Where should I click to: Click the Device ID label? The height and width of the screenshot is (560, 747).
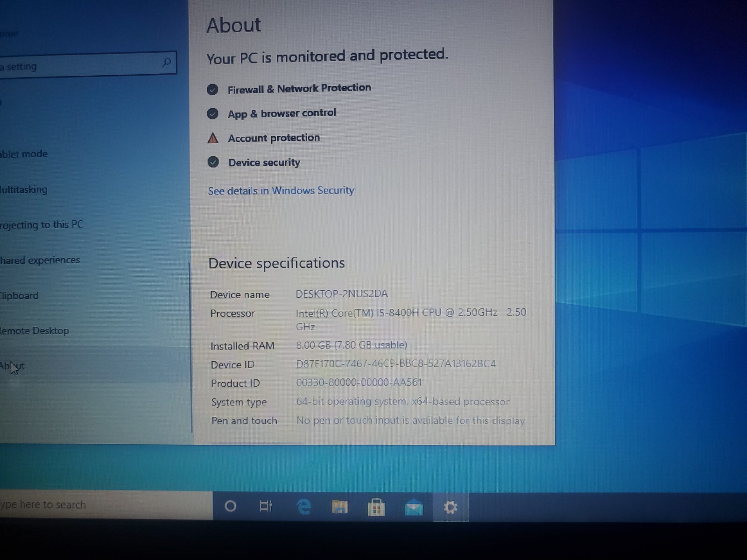(x=233, y=364)
